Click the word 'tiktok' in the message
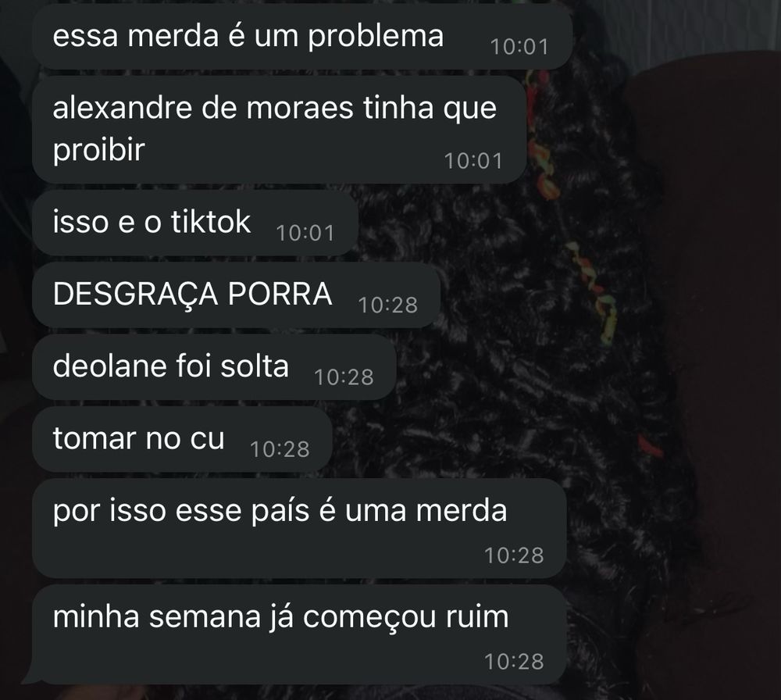 (211, 221)
